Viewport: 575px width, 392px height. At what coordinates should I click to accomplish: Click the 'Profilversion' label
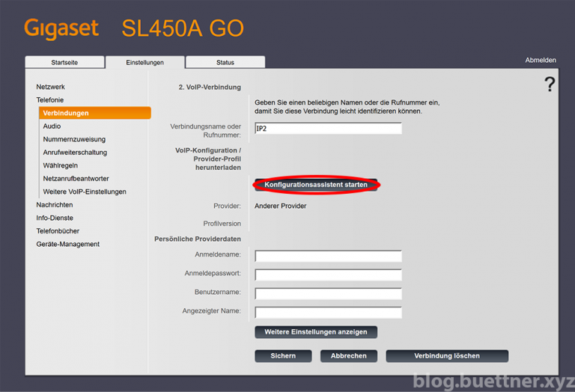tap(222, 224)
